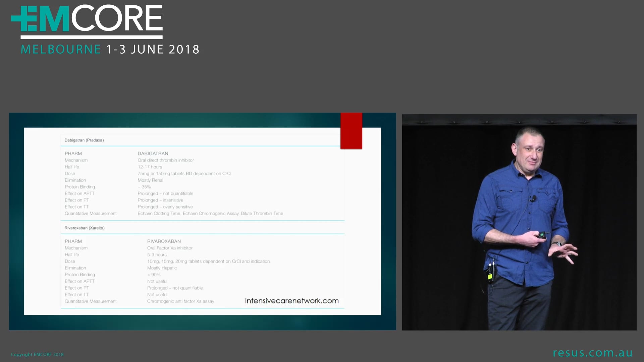This screenshot has height=362, width=644.
Task: Click the Rivaroxaban (Xarelto) section header
Action: pyautogui.click(x=85, y=228)
